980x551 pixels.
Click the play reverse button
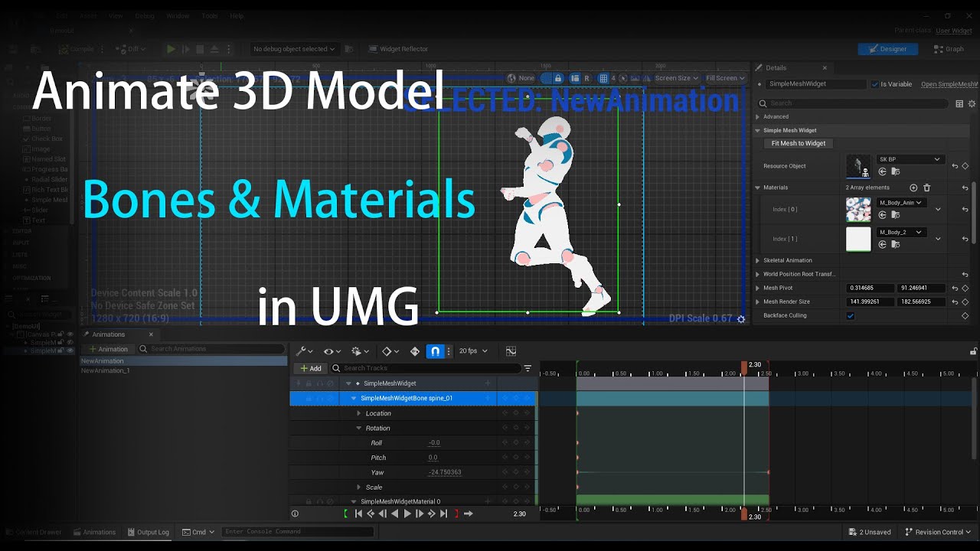coord(395,514)
